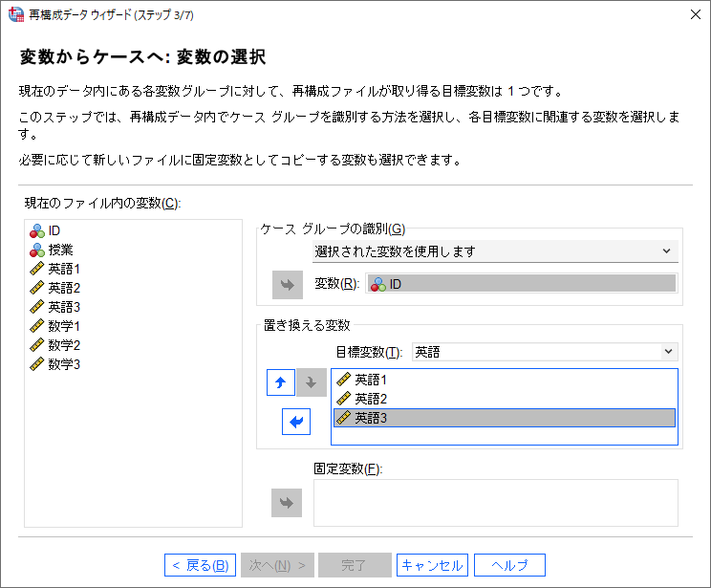This screenshot has height=588, width=711.
Task: Click the 戻る(B) back button
Action: [x=200, y=565]
